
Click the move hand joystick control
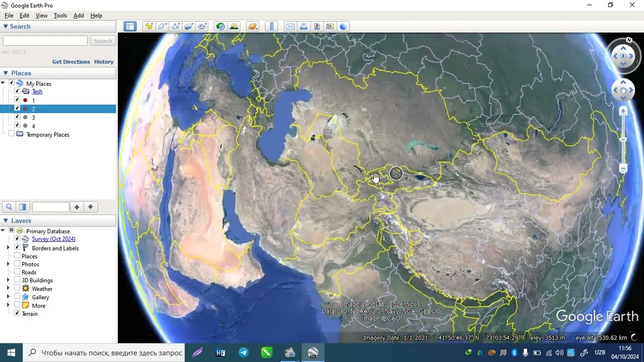click(623, 90)
